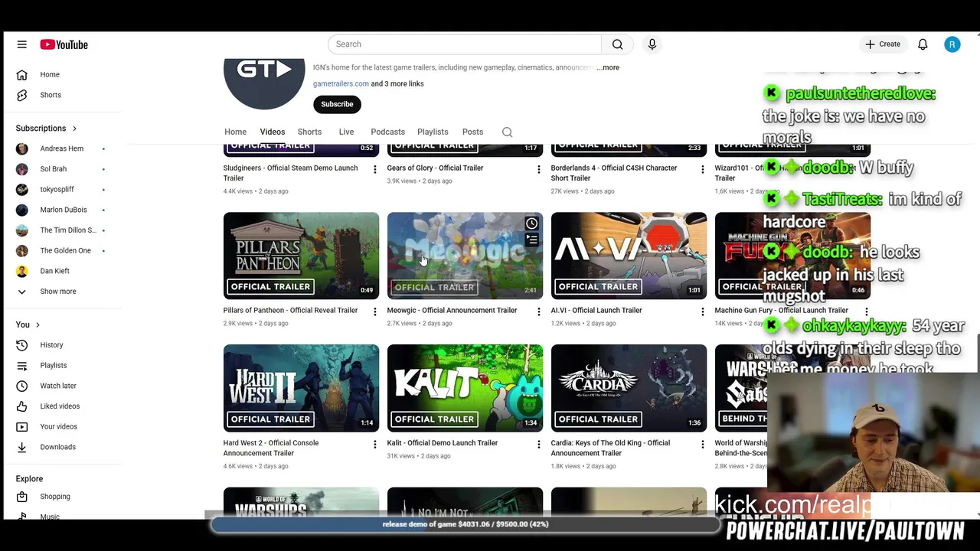
Task: Switch to the channel Posts tab
Action: point(472,132)
